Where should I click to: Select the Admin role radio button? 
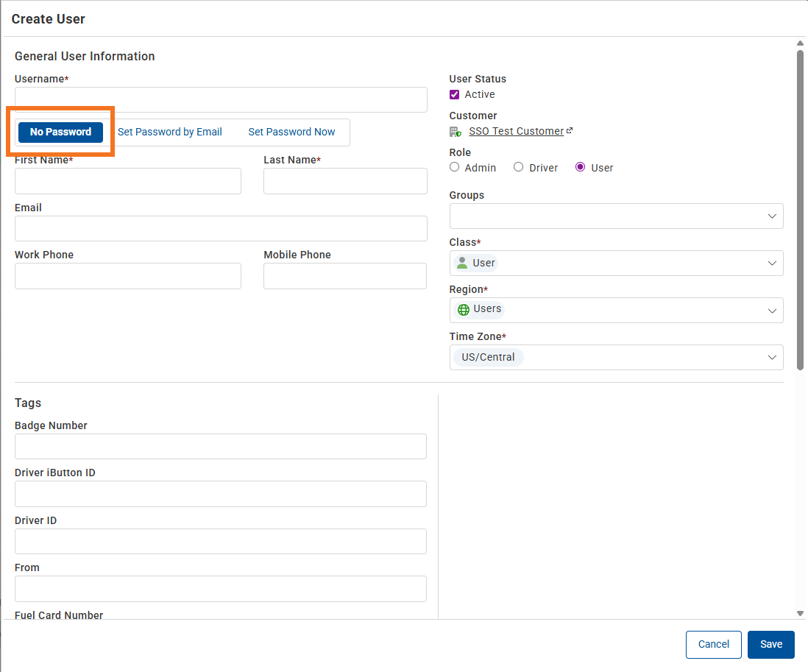(455, 167)
